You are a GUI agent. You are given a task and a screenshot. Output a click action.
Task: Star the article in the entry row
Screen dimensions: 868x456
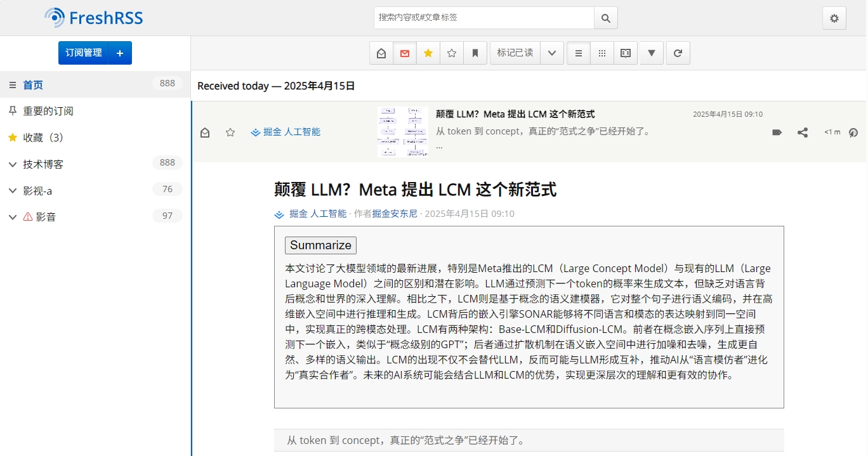click(x=230, y=132)
